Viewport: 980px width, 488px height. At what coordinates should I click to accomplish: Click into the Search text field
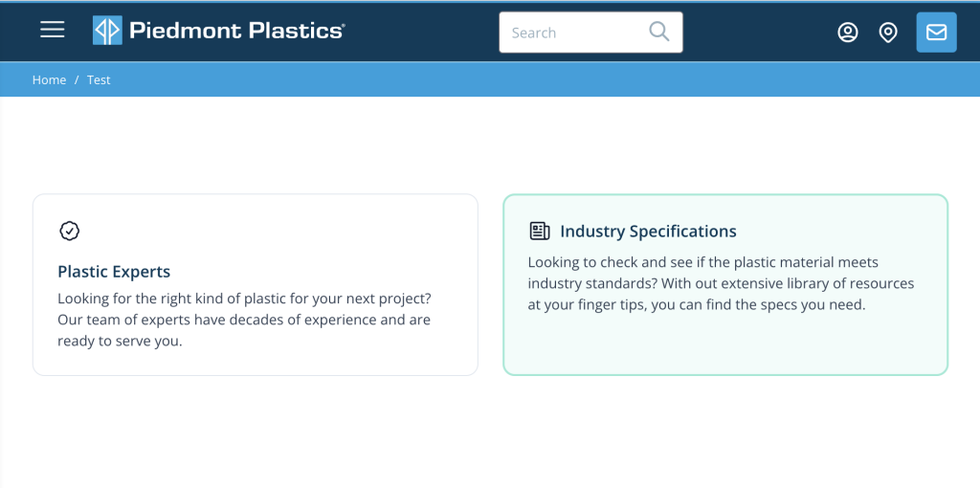[x=572, y=33]
